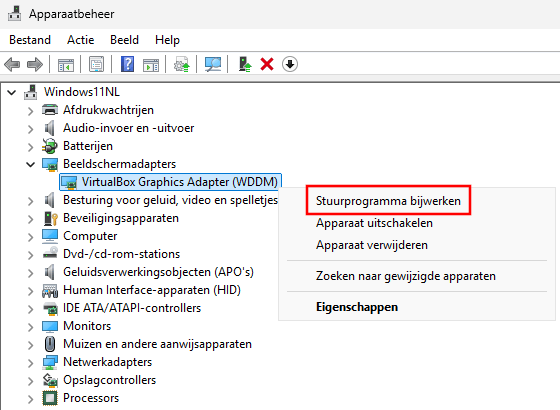Expand the Monitors category
Viewport: 560px width, 410px height.
point(30,327)
